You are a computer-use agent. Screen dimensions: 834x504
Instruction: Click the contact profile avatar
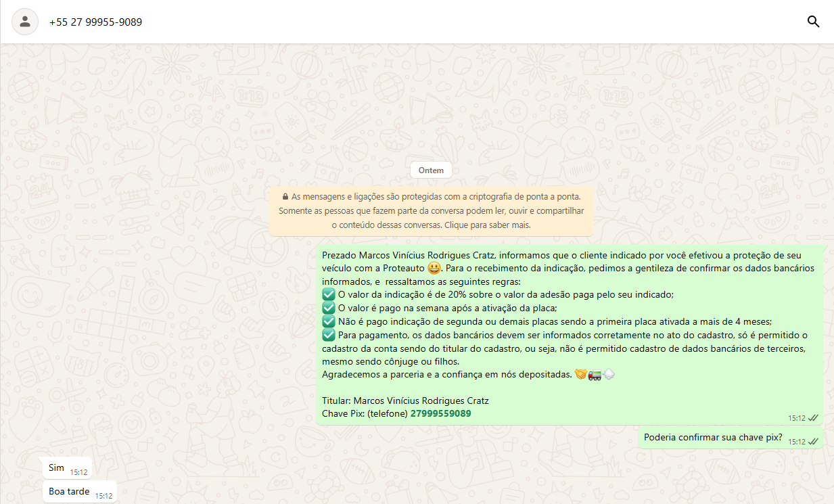tap(25, 22)
